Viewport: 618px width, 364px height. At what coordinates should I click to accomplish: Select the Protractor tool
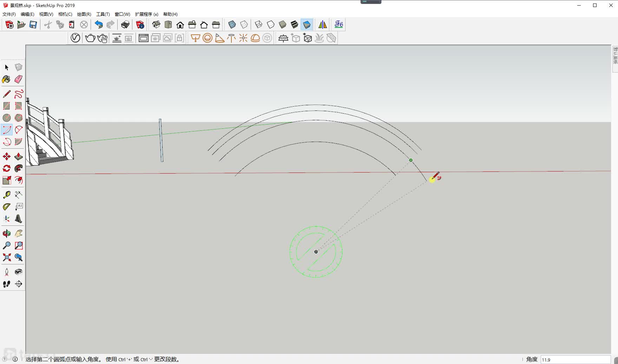[7, 207]
